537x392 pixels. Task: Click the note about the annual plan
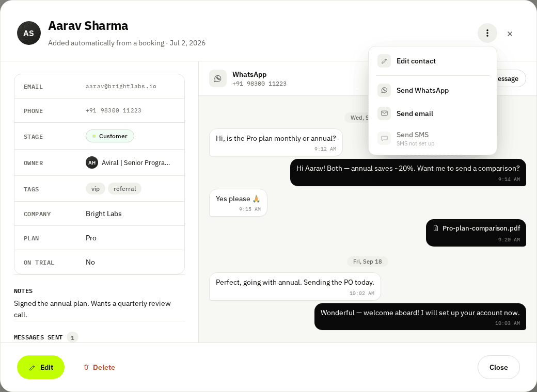[x=92, y=309]
